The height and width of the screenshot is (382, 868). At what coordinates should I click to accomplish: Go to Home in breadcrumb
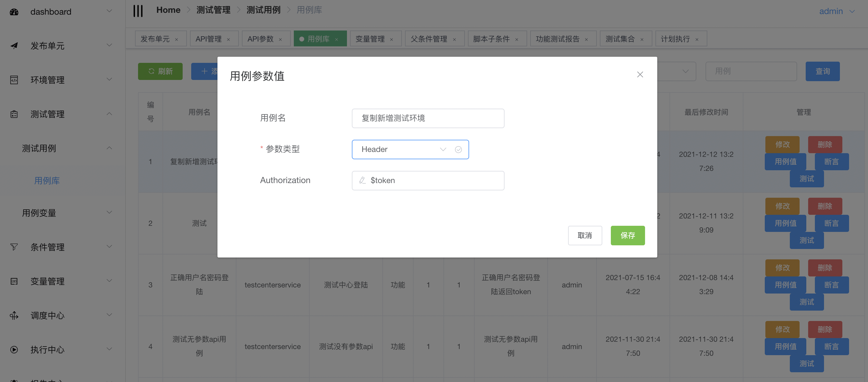[x=168, y=10]
